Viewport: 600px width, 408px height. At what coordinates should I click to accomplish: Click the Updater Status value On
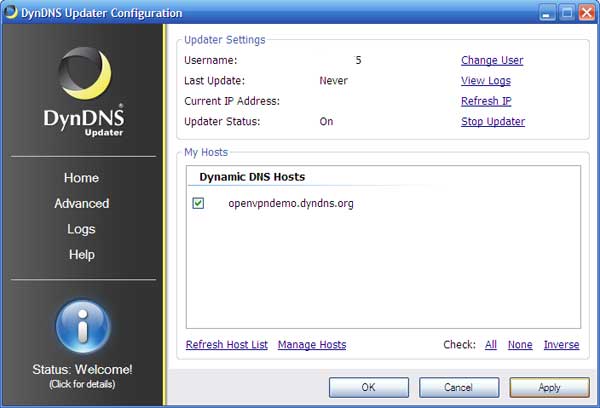(326, 122)
